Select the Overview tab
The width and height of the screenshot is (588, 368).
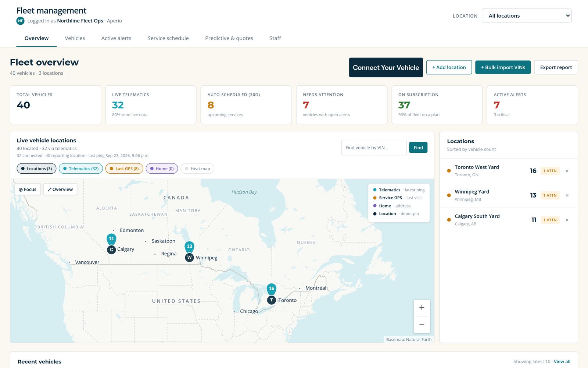pyautogui.click(x=36, y=38)
